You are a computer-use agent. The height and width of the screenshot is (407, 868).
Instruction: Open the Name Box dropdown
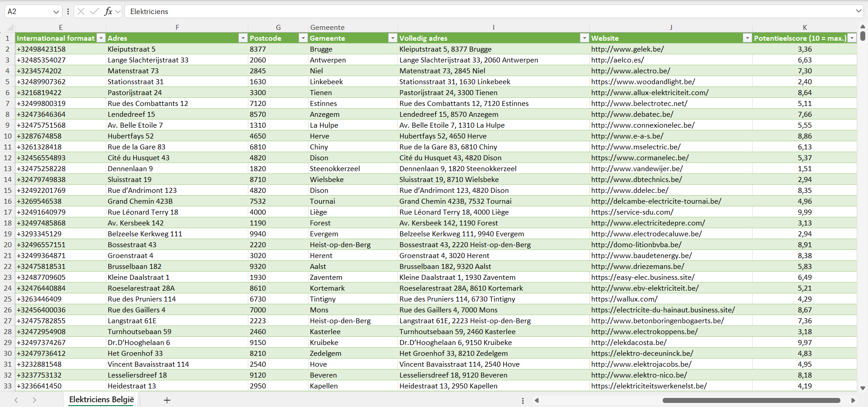point(56,12)
